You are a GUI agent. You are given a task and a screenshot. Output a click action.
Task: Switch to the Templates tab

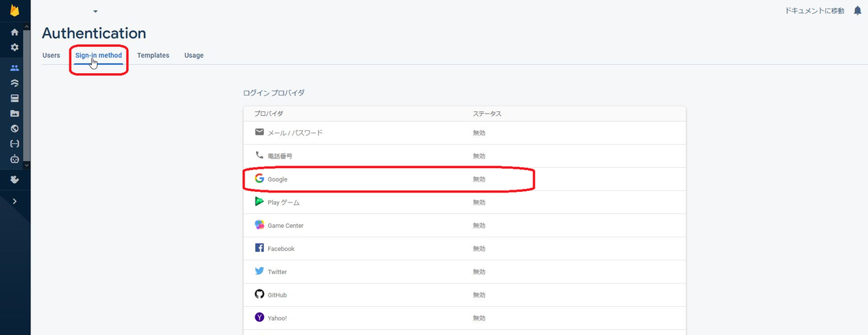(153, 55)
